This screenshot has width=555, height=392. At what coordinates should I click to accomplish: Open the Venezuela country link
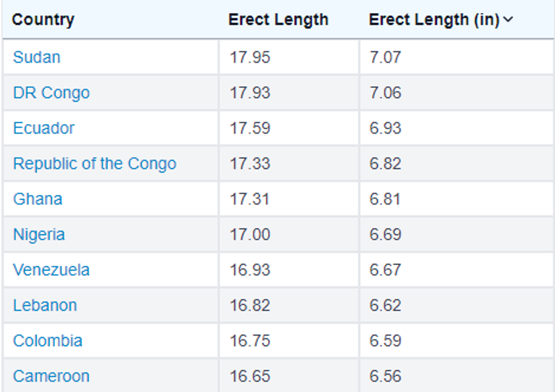point(51,270)
